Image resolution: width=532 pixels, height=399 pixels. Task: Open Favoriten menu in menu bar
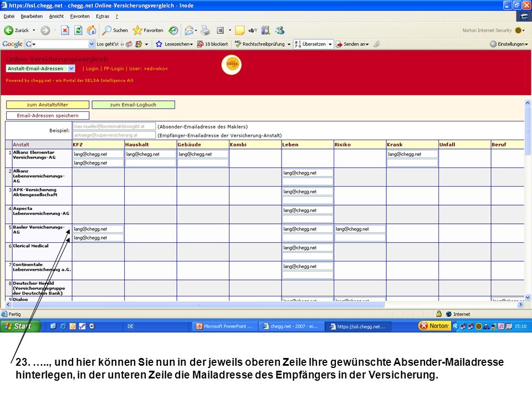click(80, 16)
